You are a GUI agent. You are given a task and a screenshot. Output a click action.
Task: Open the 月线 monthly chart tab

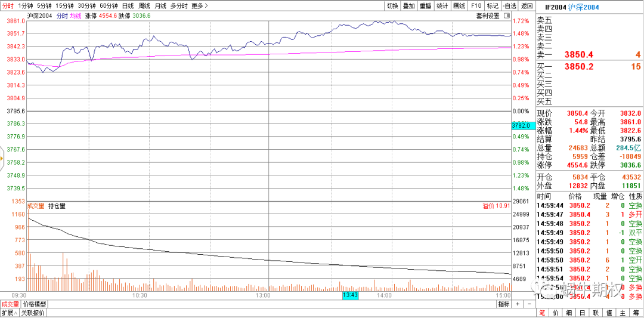[160, 6]
